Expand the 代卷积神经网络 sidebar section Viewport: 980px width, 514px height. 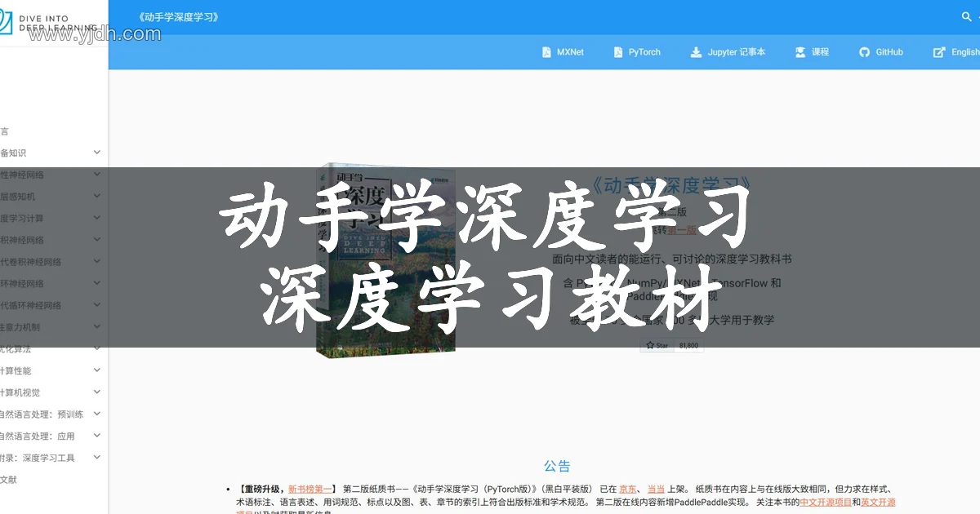(97, 262)
